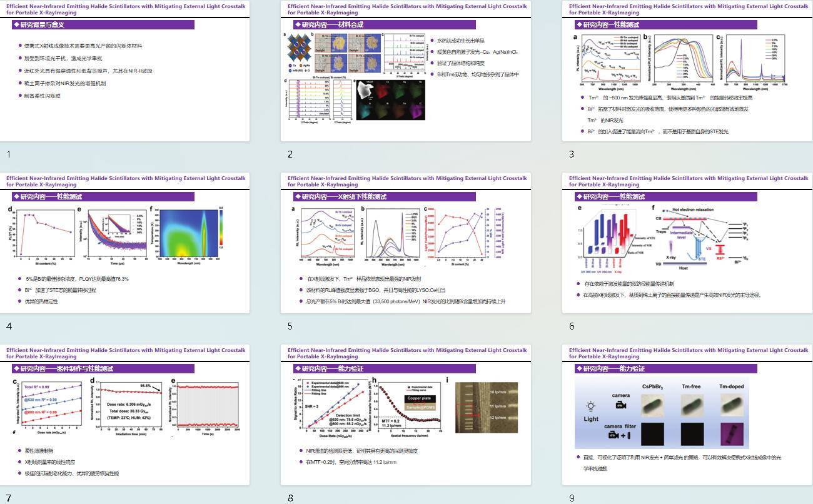Click the number 8 label below slide
813x504 pixels.
290,498
